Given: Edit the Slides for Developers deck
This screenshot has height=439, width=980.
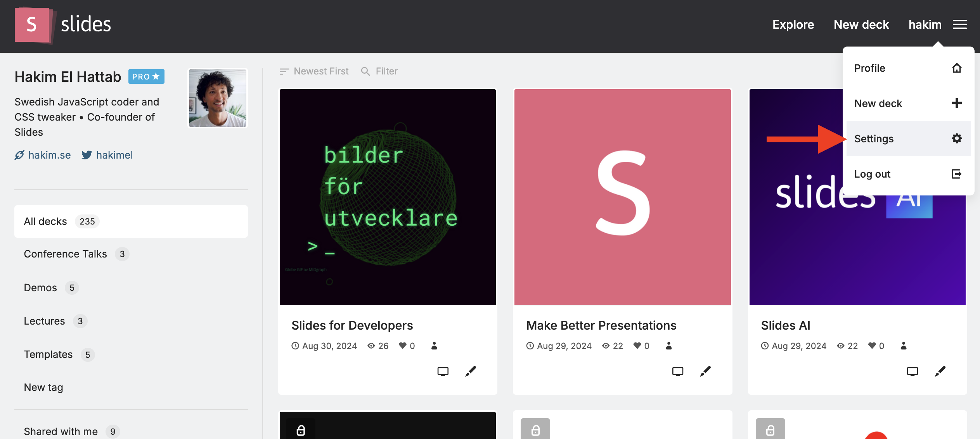Looking at the screenshot, I should click(x=471, y=371).
